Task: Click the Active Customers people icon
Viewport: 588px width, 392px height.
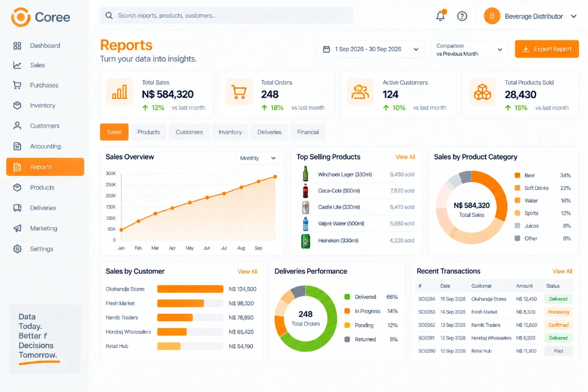Action: point(360,92)
